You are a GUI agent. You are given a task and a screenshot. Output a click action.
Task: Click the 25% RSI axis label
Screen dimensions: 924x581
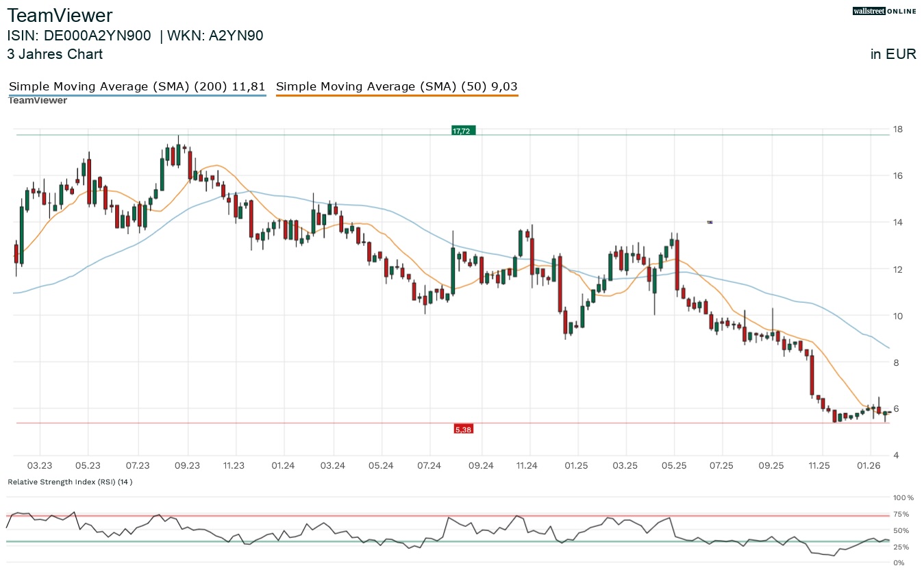(x=900, y=547)
